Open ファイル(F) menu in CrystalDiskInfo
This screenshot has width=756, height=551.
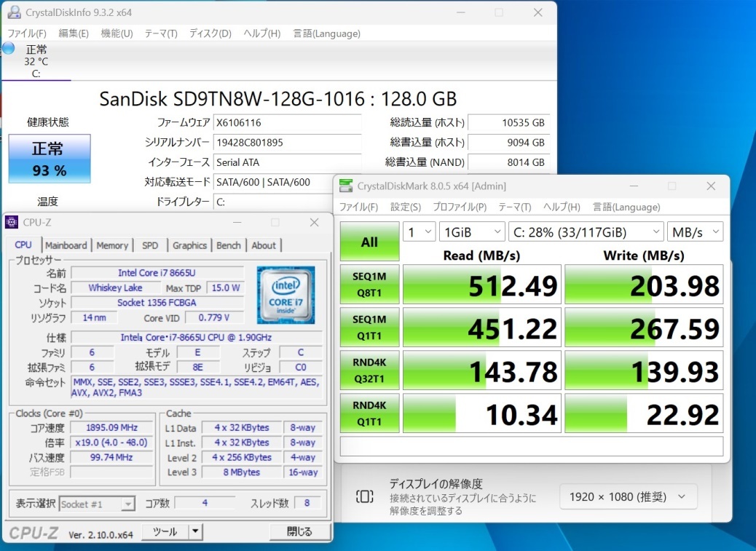tap(27, 33)
